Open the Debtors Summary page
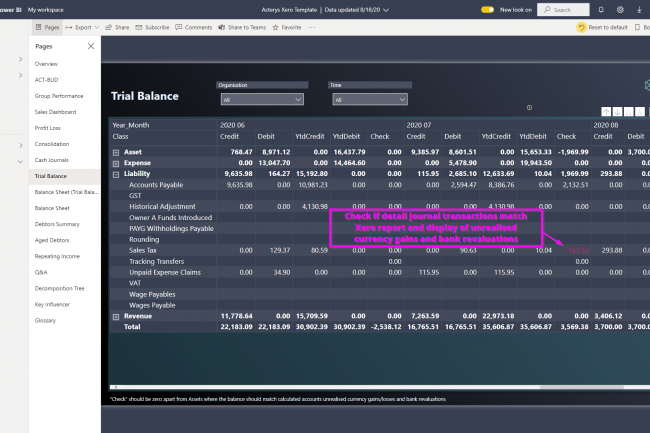 point(57,224)
